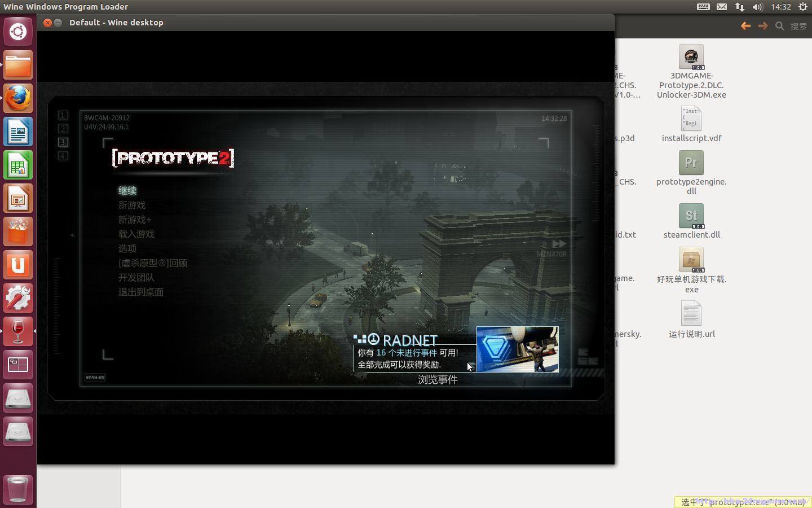Select the installscript.vdf file

[x=691, y=124]
